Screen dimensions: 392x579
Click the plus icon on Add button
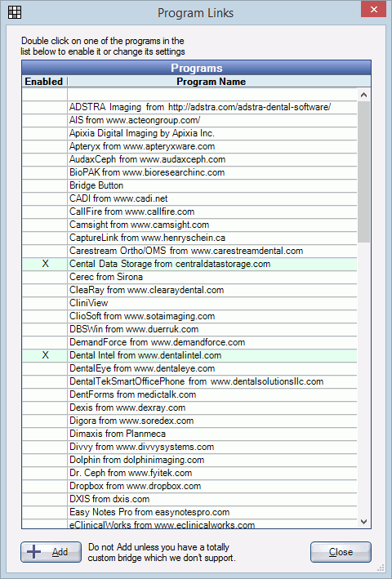point(34,552)
